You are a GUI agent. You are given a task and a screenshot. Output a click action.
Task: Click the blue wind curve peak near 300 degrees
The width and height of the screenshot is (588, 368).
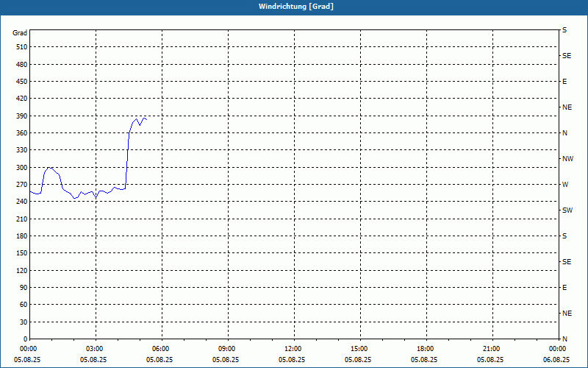(x=49, y=168)
